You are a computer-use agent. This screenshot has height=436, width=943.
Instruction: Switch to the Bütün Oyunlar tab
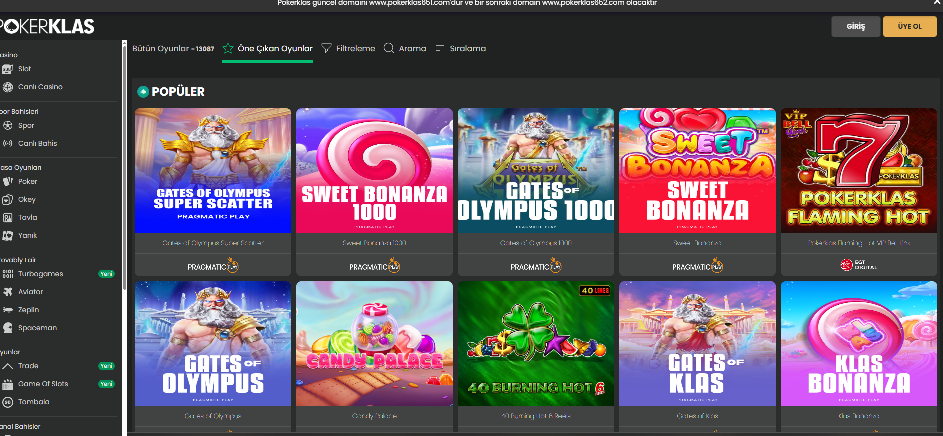point(173,49)
